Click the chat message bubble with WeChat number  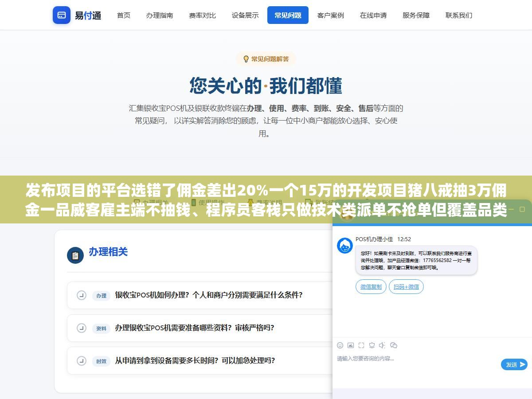click(416, 260)
